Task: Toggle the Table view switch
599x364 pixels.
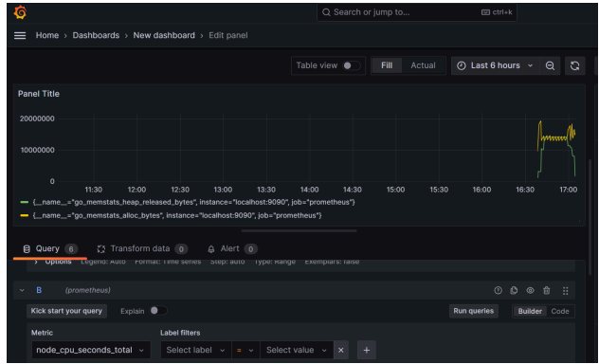Action: (351, 65)
